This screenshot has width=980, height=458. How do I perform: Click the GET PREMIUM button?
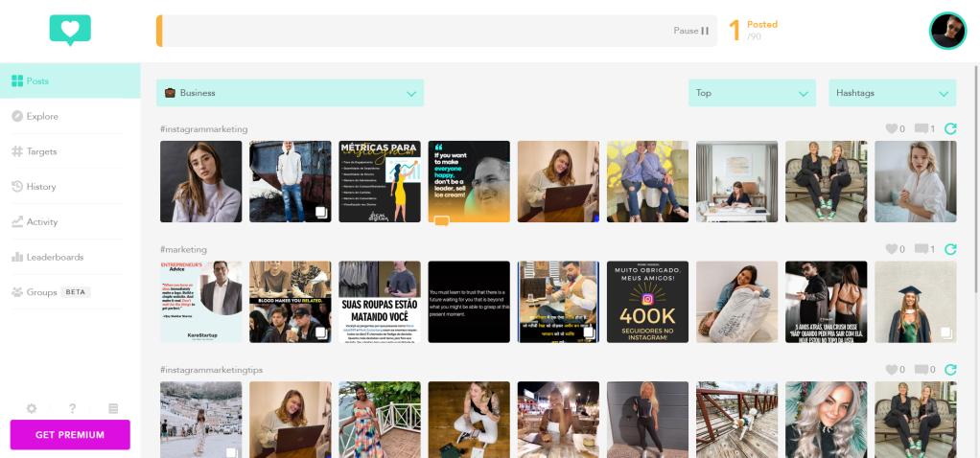click(69, 434)
